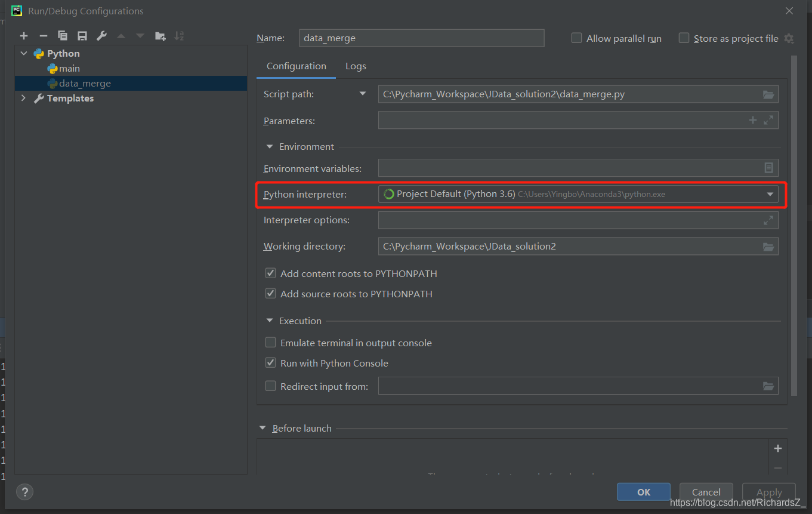Switch to Configuration tab
812x514 pixels.
point(297,66)
